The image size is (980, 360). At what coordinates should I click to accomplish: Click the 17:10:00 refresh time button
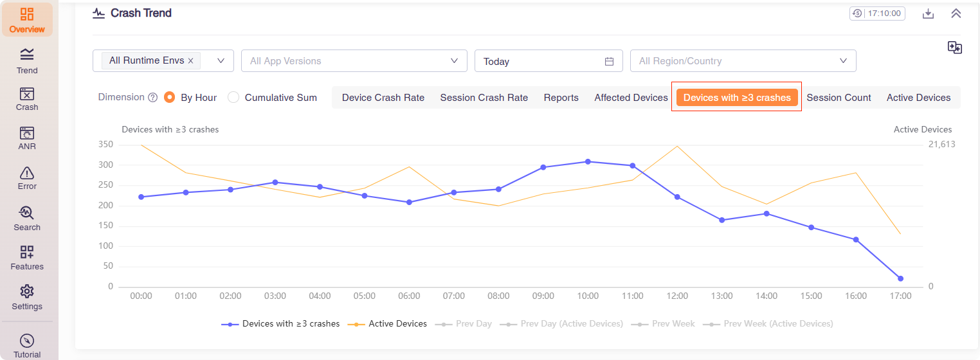(x=877, y=14)
